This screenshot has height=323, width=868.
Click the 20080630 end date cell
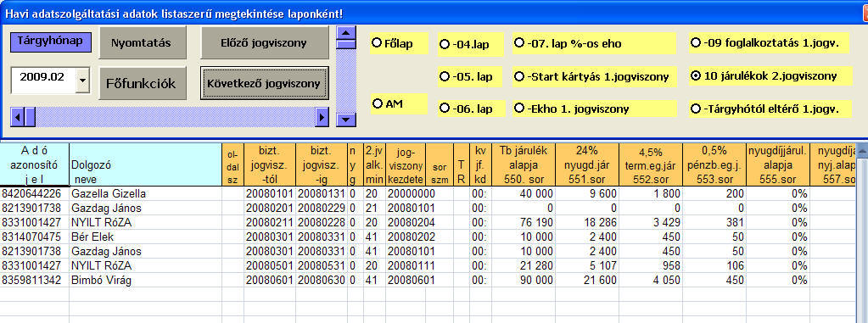[x=321, y=280]
